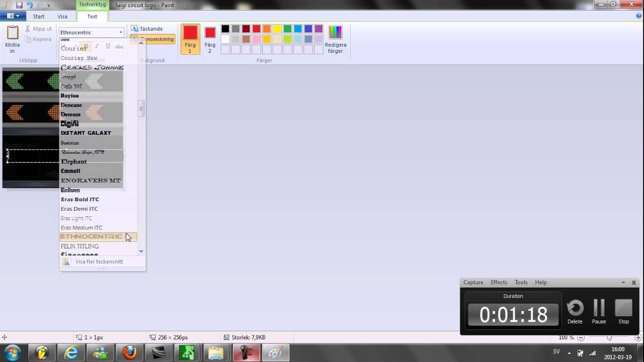Image resolution: width=644 pixels, height=362 pixels.
Task: Choose Deneane font in list
Action: (x=71, y=105)
